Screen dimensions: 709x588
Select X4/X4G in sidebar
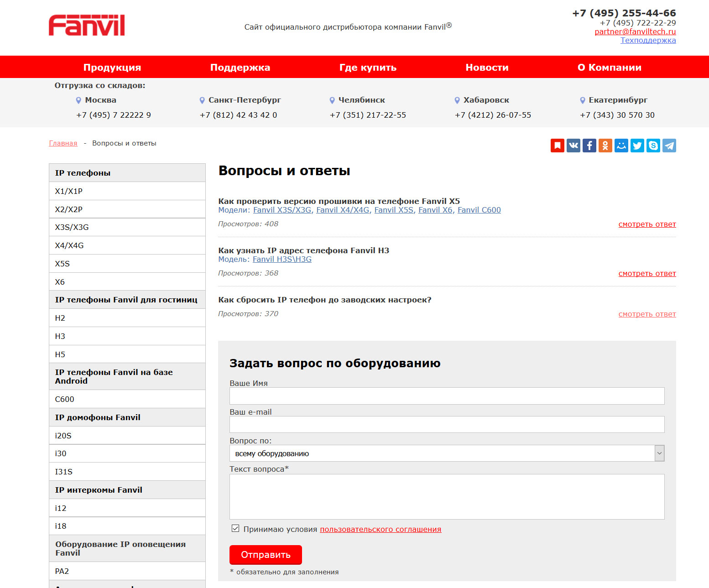127,245
